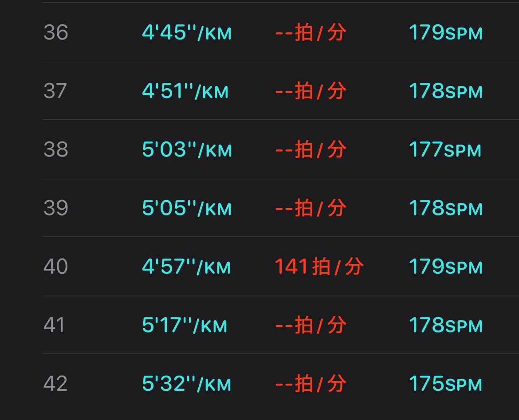Click the 179SPM cadence in split 40
The width and height of the screenshot is (519, 420).
(445, 267)
